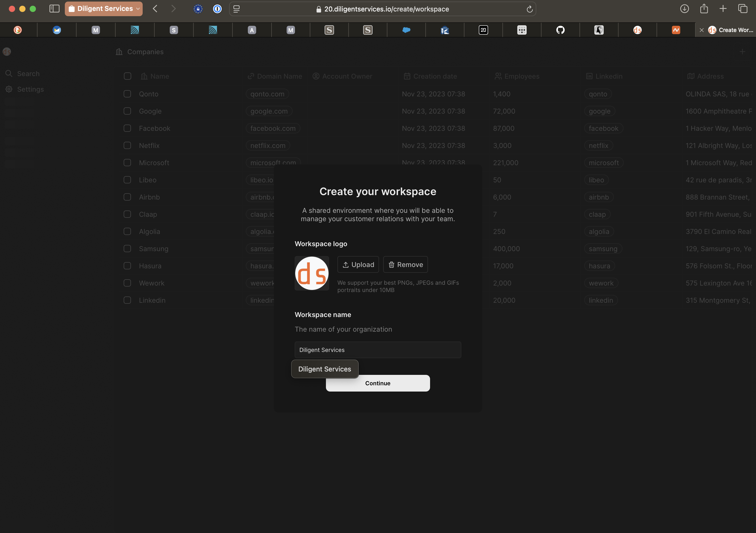Click the Continue button

point(378,383)
